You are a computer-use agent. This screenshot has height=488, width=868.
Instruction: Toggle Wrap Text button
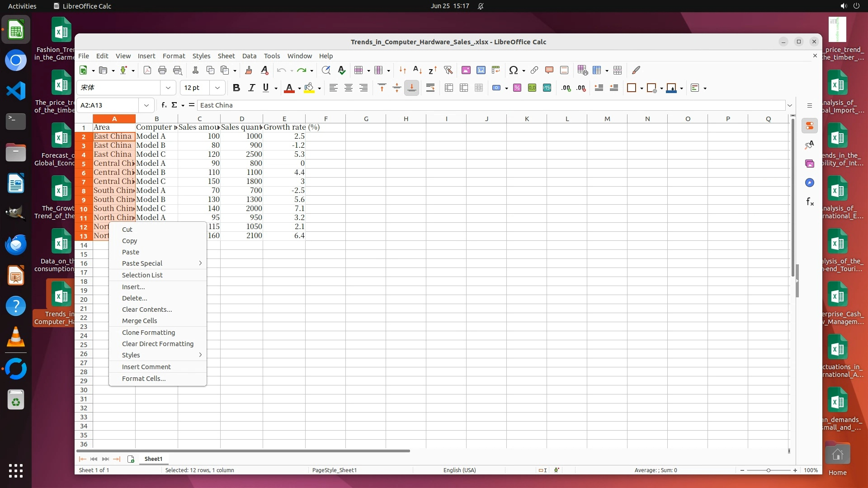coord(430,88)
